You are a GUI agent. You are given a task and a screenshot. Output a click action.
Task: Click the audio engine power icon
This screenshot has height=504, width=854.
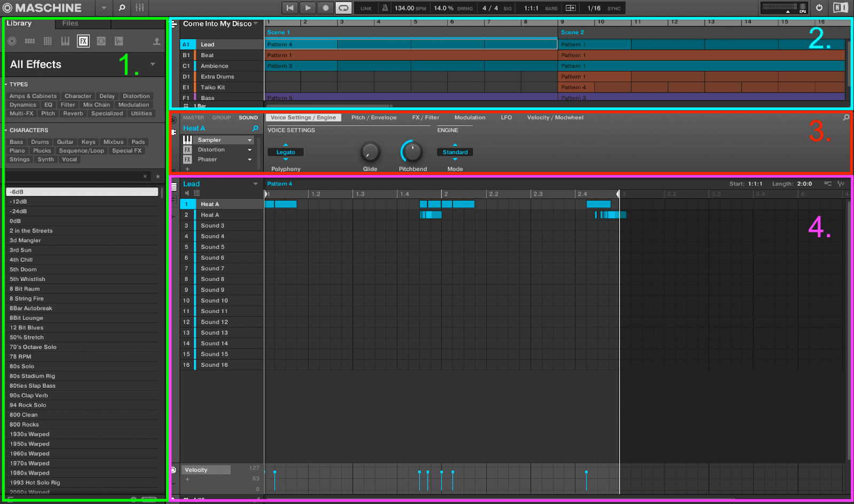pyautogui.click(x=819, y=8)
